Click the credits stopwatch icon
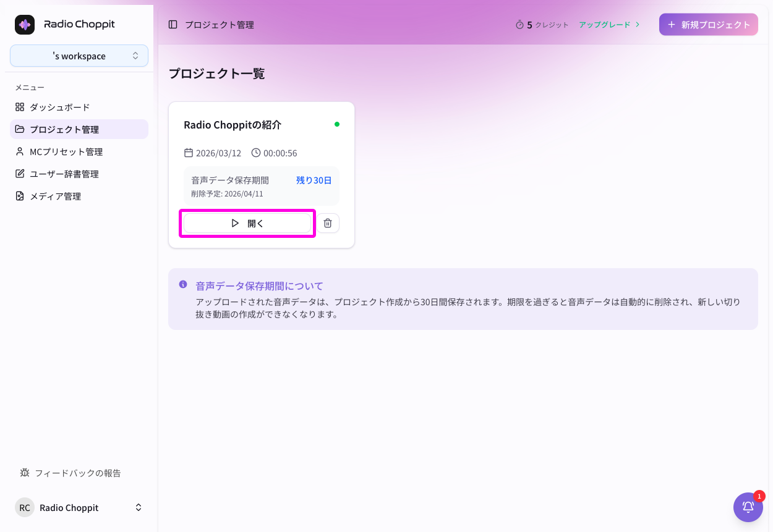This screenshot has height=532, width=773. [519, 25]
